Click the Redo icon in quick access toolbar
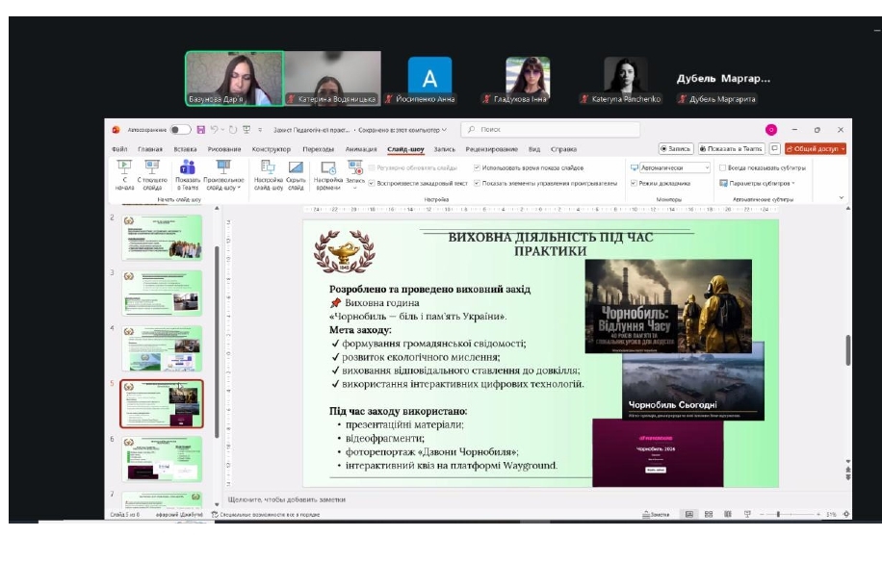 click(233, 129)
